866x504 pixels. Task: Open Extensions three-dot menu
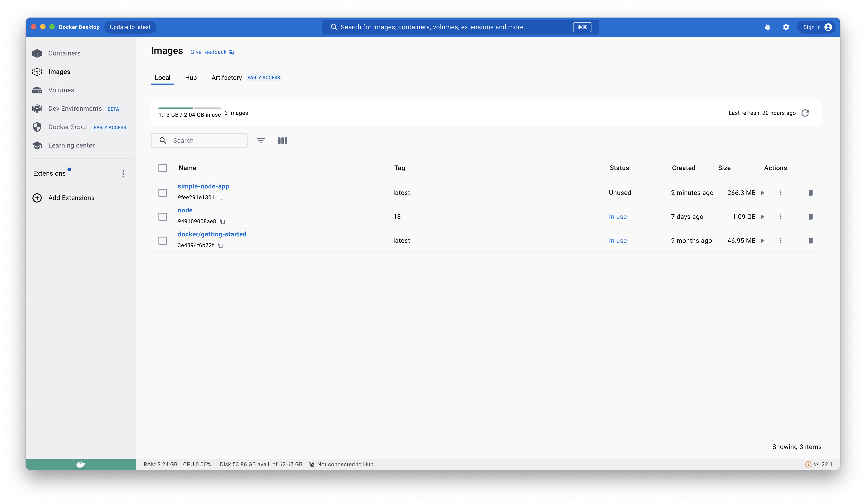[123, 174]
